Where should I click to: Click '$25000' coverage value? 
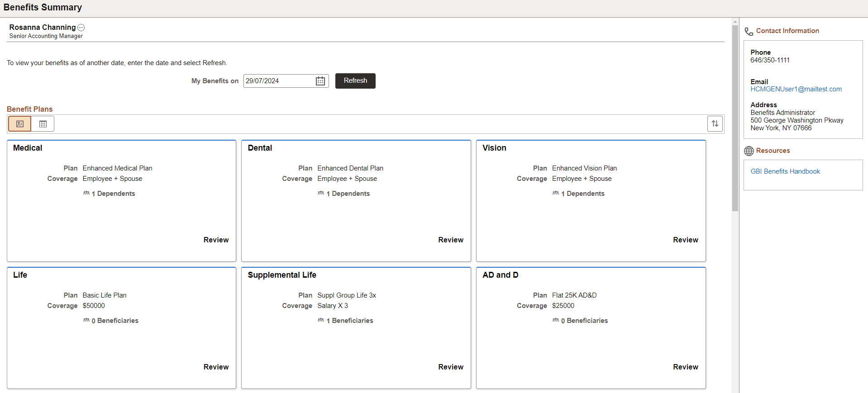pyautogui.click(x=563, y=306)
